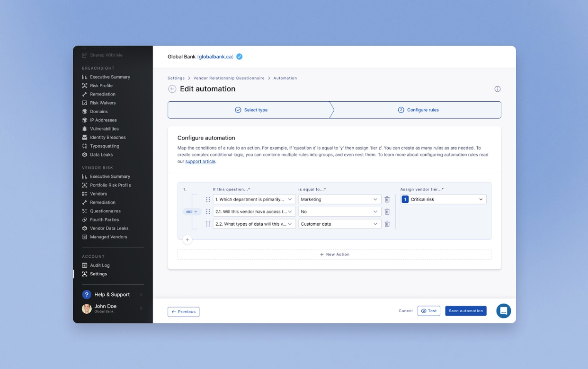Click the Global Bank company name
The height and width of the screenshot is (369, 588).
pos(182,57)
